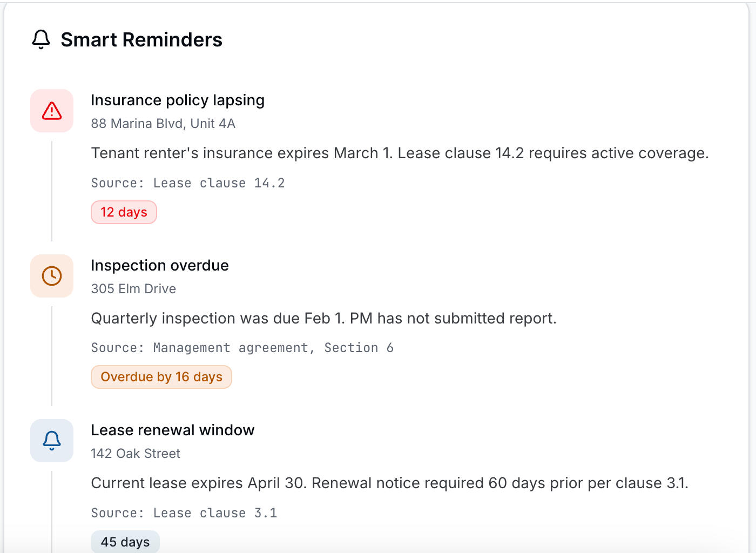
Task: Click Source: Management agreement, Section 6
Action: (x=242, y=348)
